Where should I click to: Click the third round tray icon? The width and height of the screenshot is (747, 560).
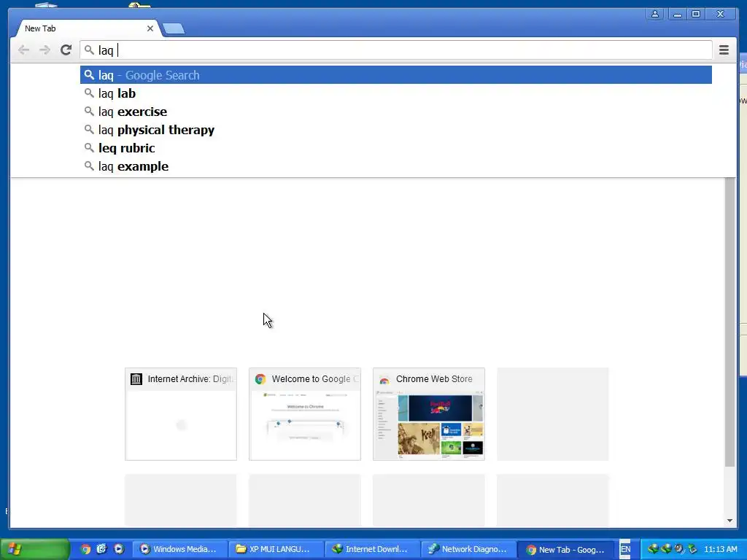pos(679,549)
